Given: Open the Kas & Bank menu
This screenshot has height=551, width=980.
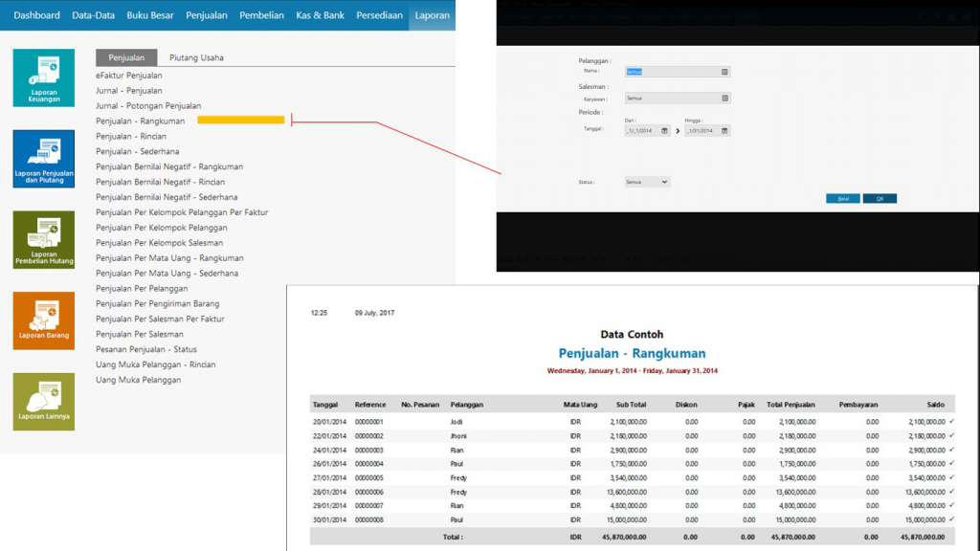Looking at the screenshot, I should click(x=320, y=15).
